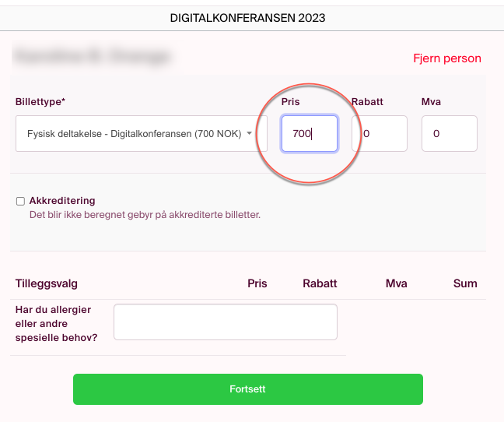The height and width of the screenshot is (422, 504).
Task: Click the Fjern person link
Action: 447,58
